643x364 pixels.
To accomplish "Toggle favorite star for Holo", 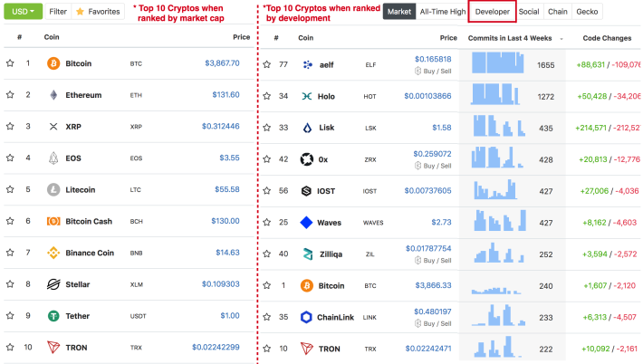I will pos(267,96).
